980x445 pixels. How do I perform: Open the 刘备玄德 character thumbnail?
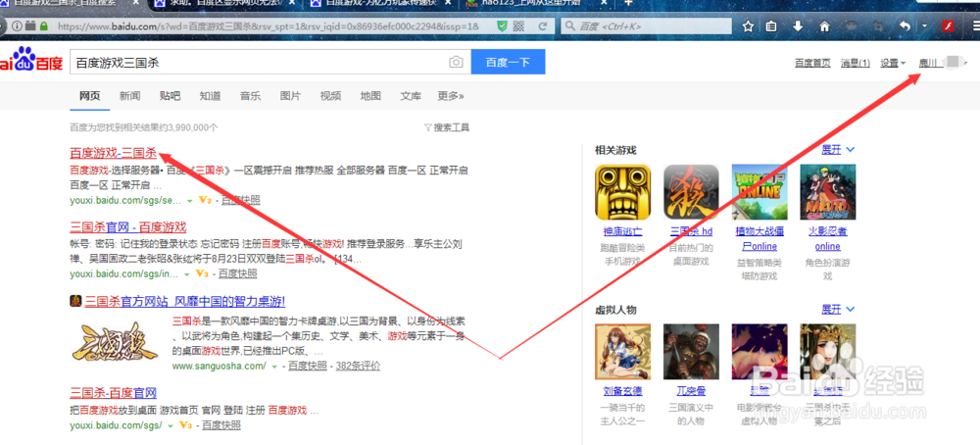622,351
